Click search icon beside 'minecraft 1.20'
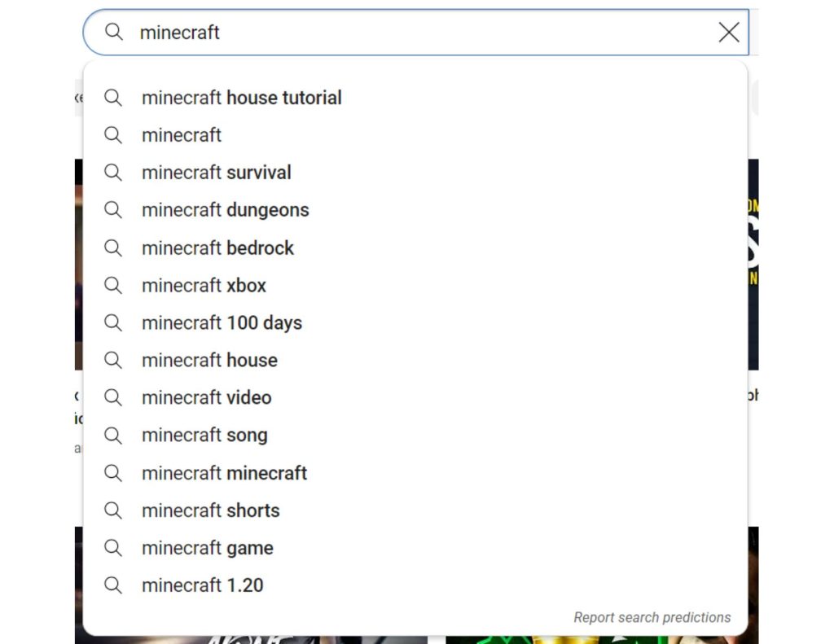This screenshot has height=644, width=834. [112, 585]
